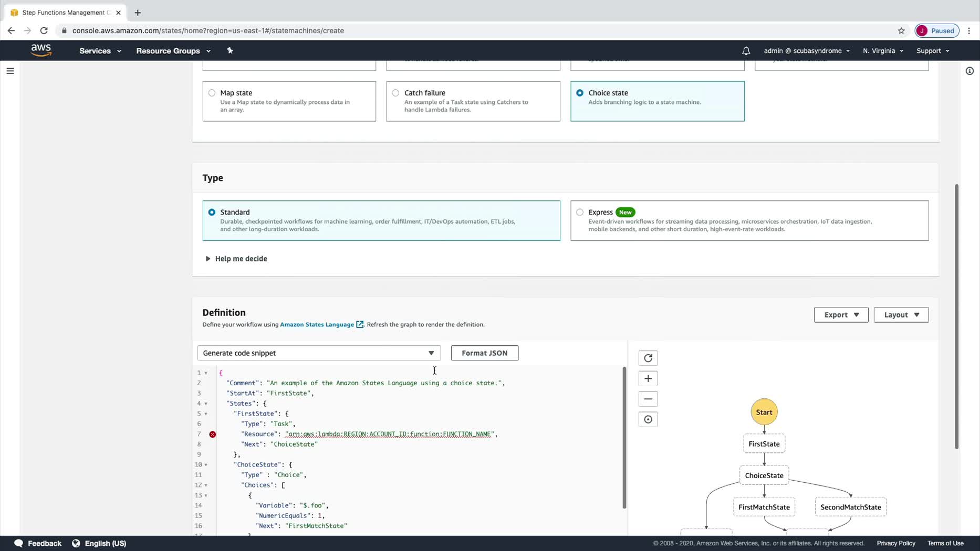Open the Layout dropdown
This screenshot has width=980, height=551.
[x=901, y=315]
